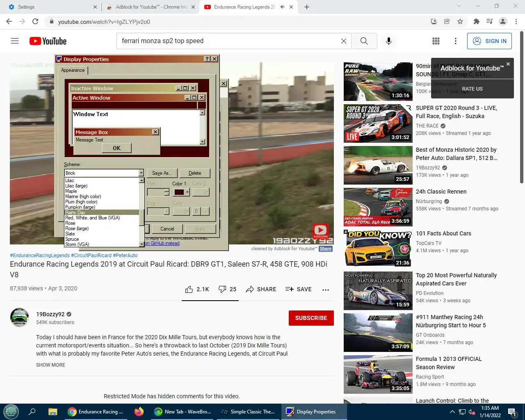Select Pumpkin (large) scheme entry

pyautogui.click(x=102, y=207)
